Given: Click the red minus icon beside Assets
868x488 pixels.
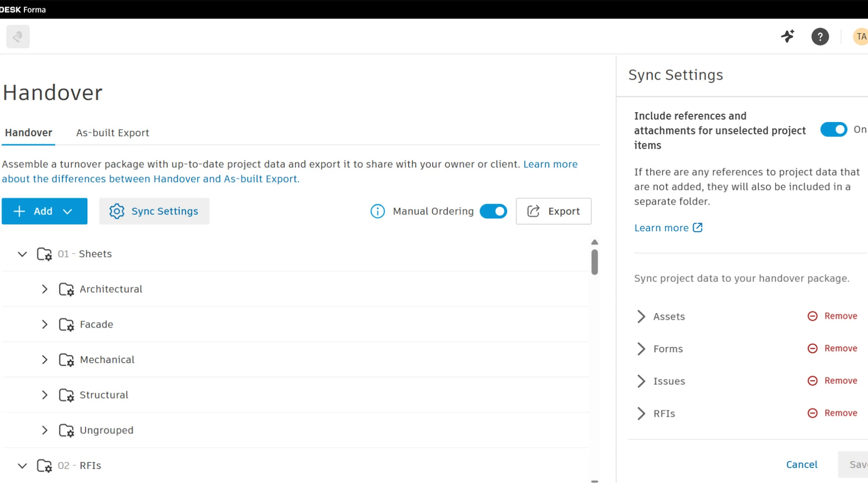Looking at the screenshot, I should pyautogui.click(x=812, y=316).
